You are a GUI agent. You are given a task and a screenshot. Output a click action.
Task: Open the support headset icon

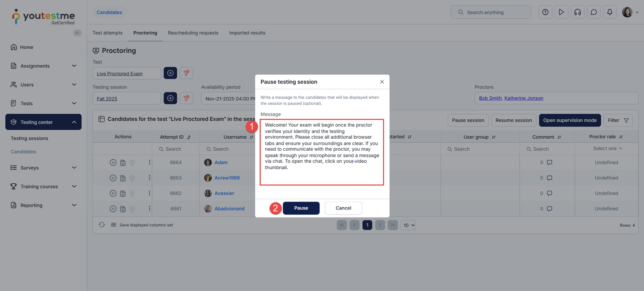(x=578, y=12)
